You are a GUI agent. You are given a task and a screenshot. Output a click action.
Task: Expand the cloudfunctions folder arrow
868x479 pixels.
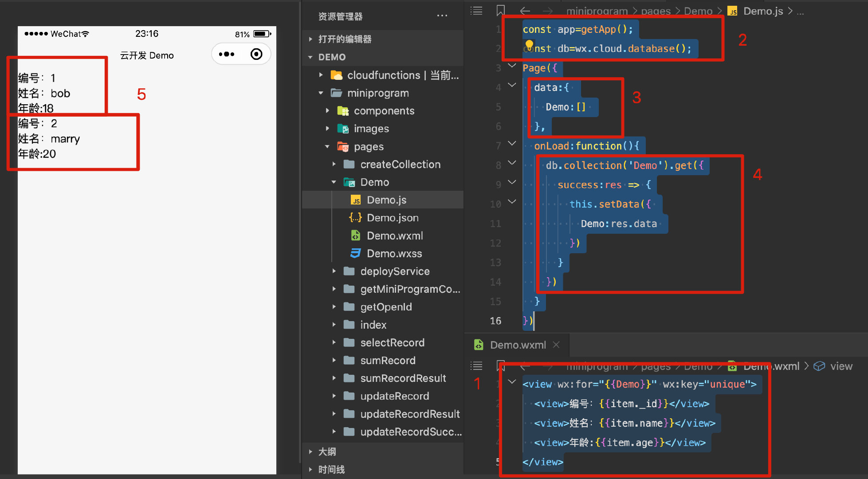coord(321,75)
